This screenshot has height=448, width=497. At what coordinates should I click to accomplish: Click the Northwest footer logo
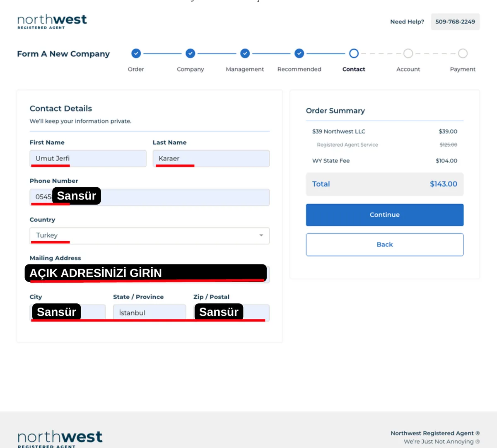click(60, 439)
